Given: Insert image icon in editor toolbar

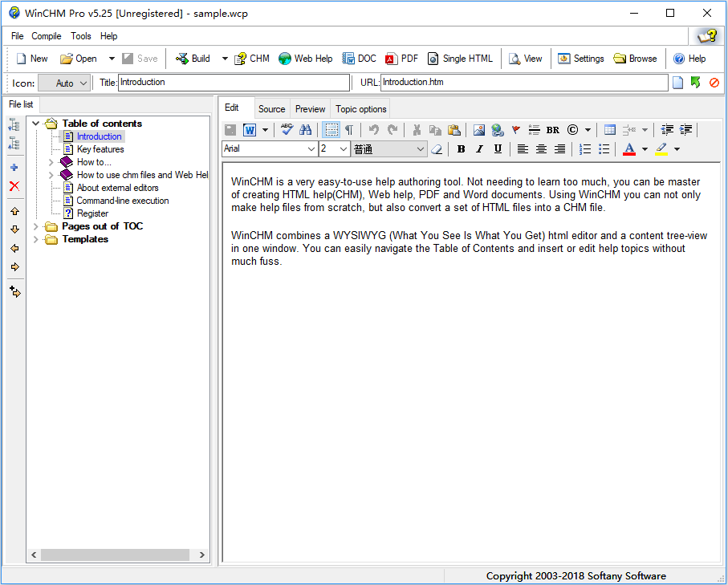Looking at the screenshot, I should tap(479, 130).
